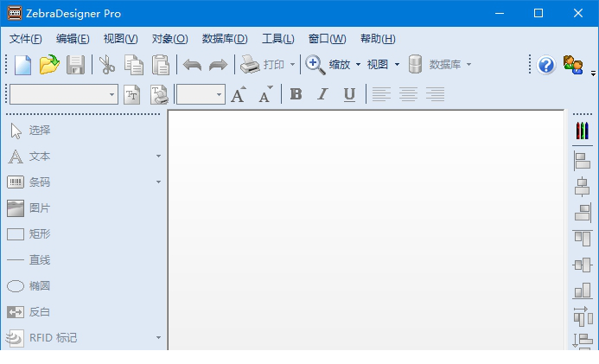The width and height of the screenshot is (599, 364).
Task: Open the 对象(O) menu
Action: pyautogui.click(x=169, y=39)
